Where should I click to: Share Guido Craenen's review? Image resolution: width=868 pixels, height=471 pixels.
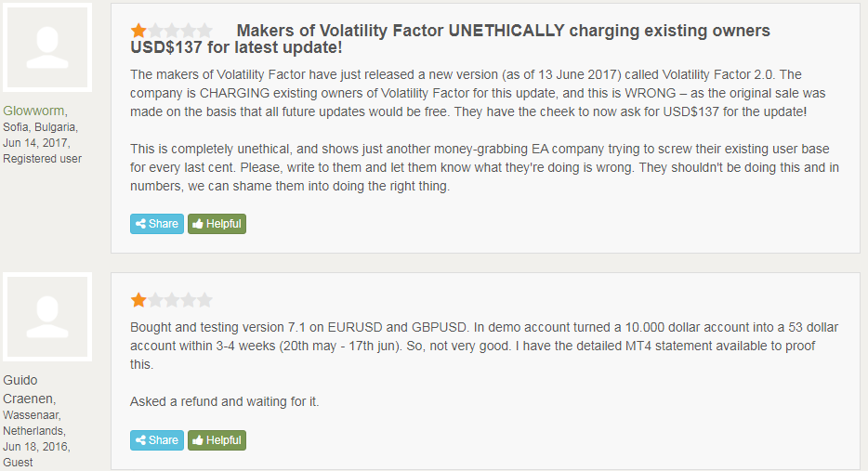click(157, 440)
